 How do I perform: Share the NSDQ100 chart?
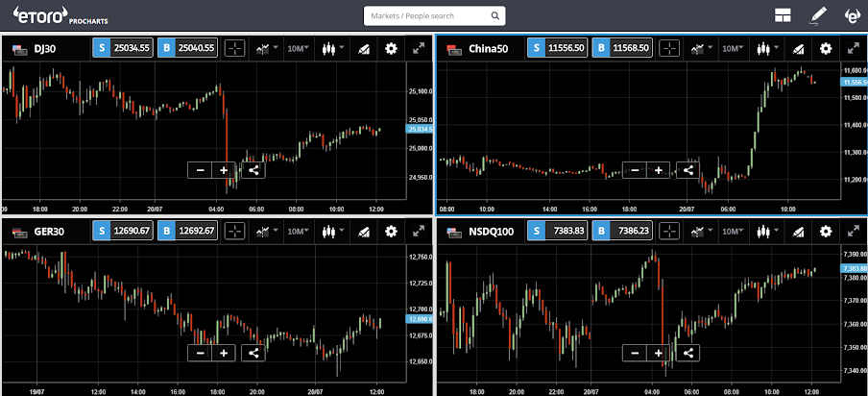(x=688, y=353)
